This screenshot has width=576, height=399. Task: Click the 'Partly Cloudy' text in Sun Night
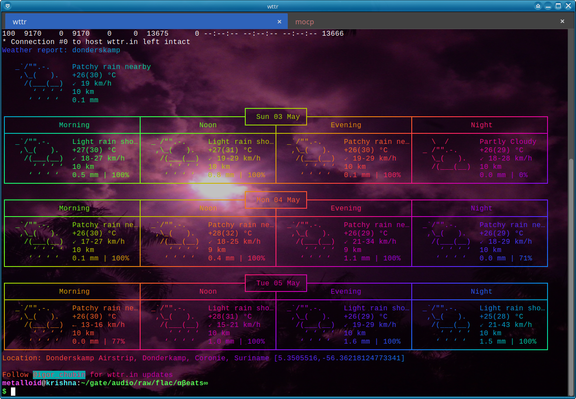(x=508, y=141)
